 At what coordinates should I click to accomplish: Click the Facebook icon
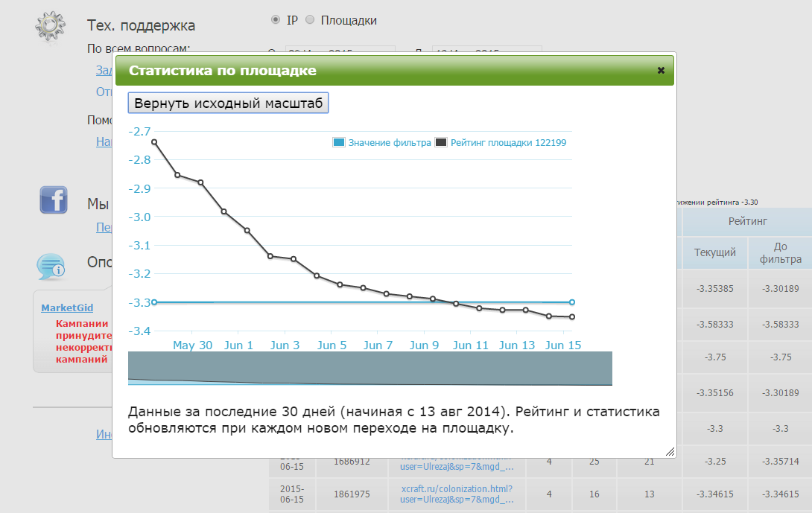(54, 200)
